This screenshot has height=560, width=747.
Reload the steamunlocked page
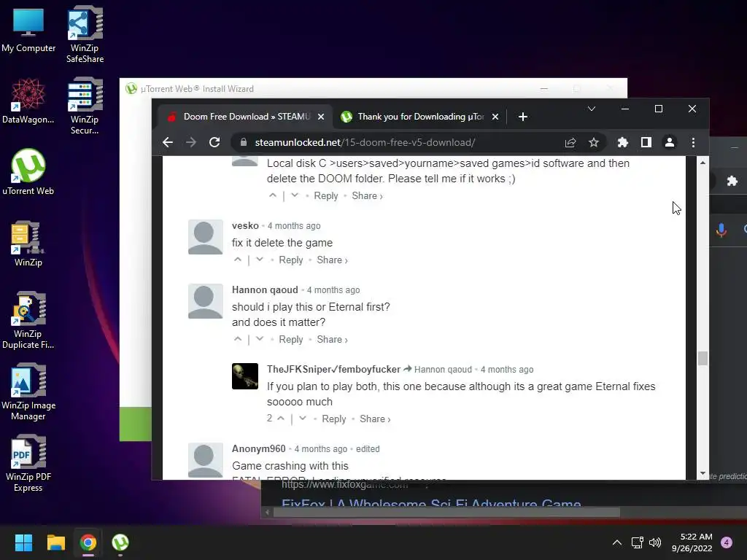[x=214, y=142]
